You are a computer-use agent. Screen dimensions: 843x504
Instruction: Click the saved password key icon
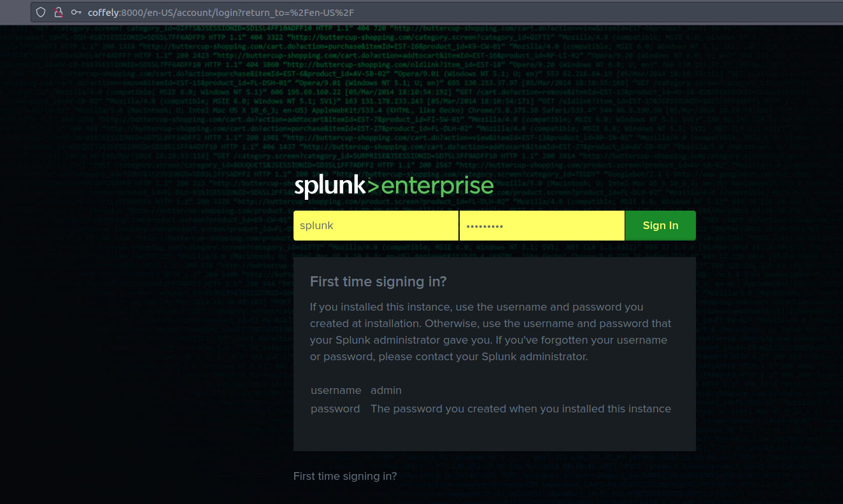pyautogui.click(x=76, y=12)
